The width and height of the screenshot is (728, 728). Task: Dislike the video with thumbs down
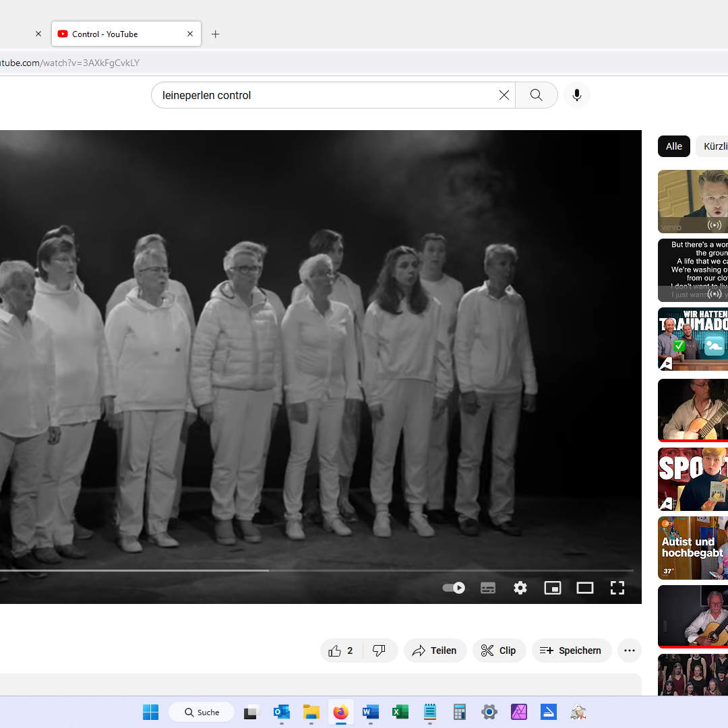tap(380, 650)
